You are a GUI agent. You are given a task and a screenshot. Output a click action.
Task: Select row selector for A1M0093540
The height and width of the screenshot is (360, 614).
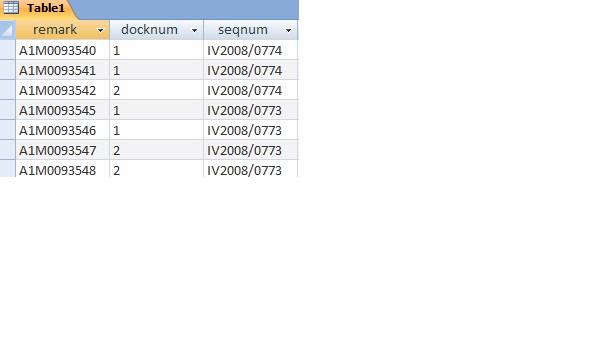pos(7,50)
